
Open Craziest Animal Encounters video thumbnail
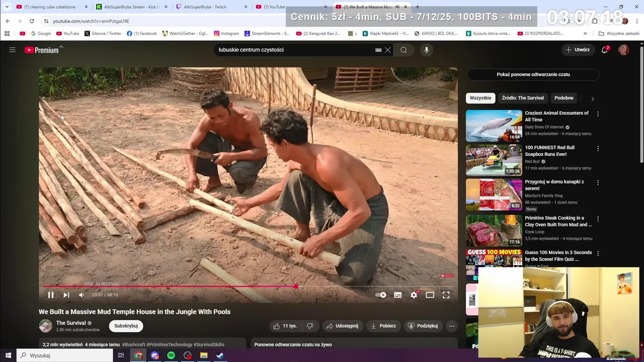tap(494, 126)
